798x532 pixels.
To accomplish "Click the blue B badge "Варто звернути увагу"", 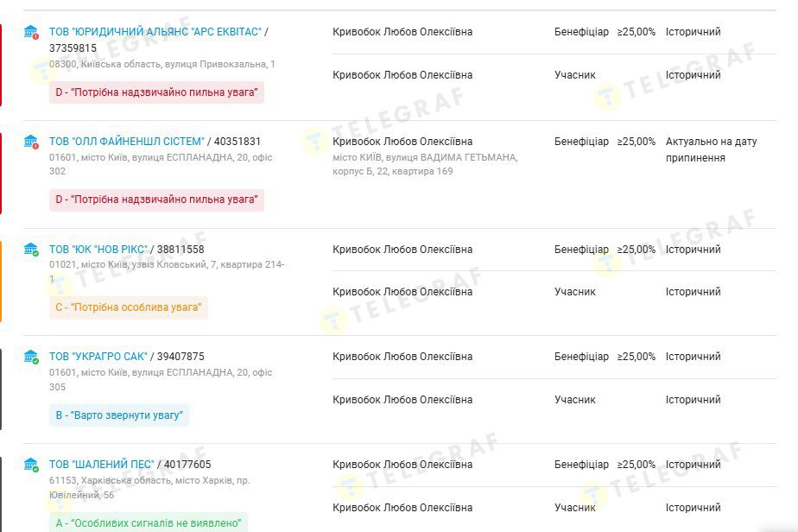I will point(119,415).
